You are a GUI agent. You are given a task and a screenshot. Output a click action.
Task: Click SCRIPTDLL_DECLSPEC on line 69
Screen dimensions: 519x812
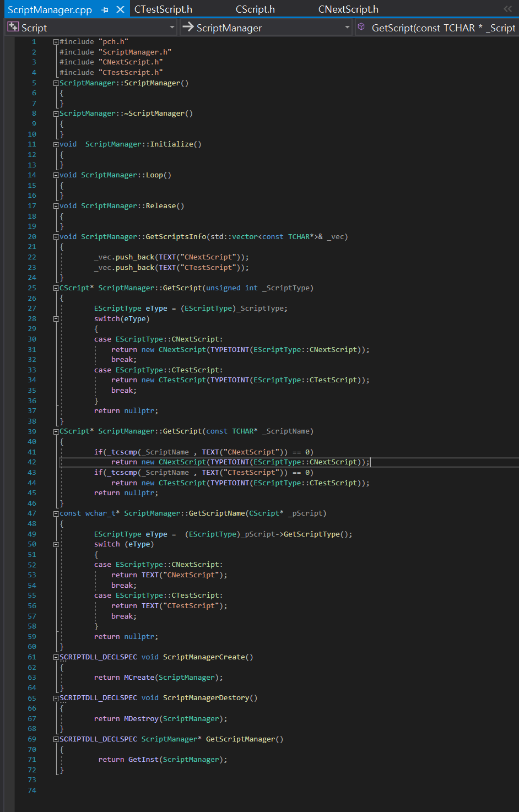pos(98,739)
